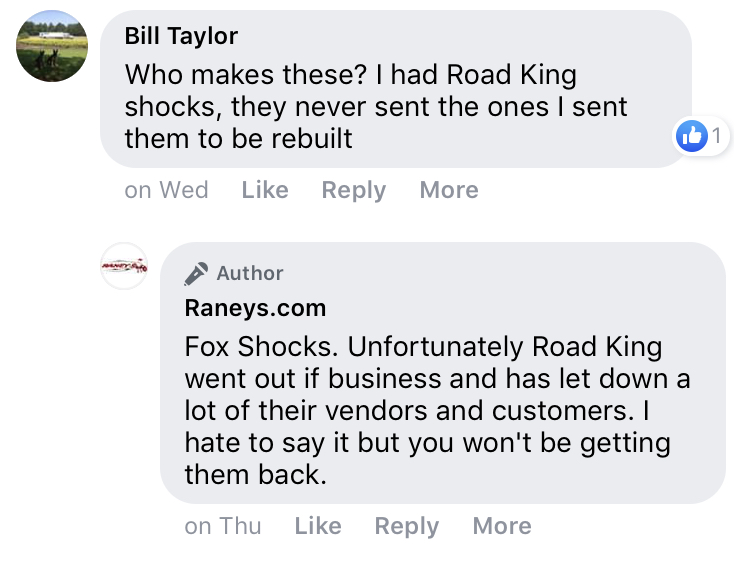This screenshot has height=563, width=750.
Task: Like Bill Taylor's comment
Action: (x=264, y=190)
